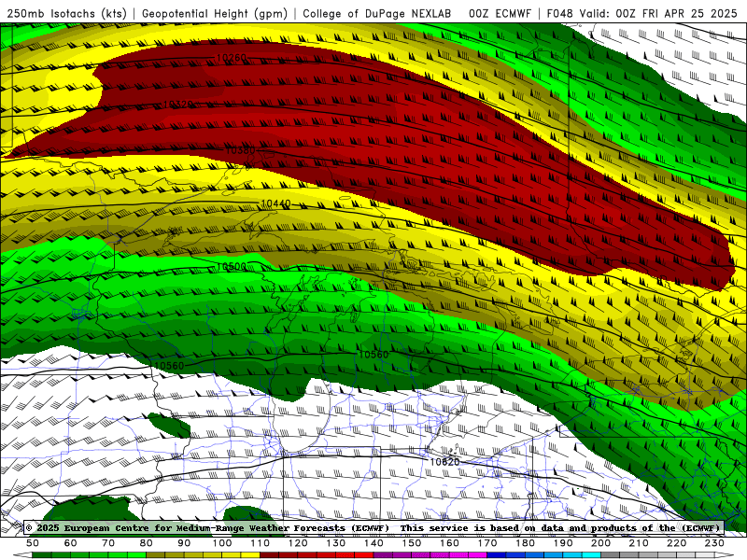Screen dimensions: 747x560
Task: Click the 70 knot color scale label
Action: click(x=108, y=543)
